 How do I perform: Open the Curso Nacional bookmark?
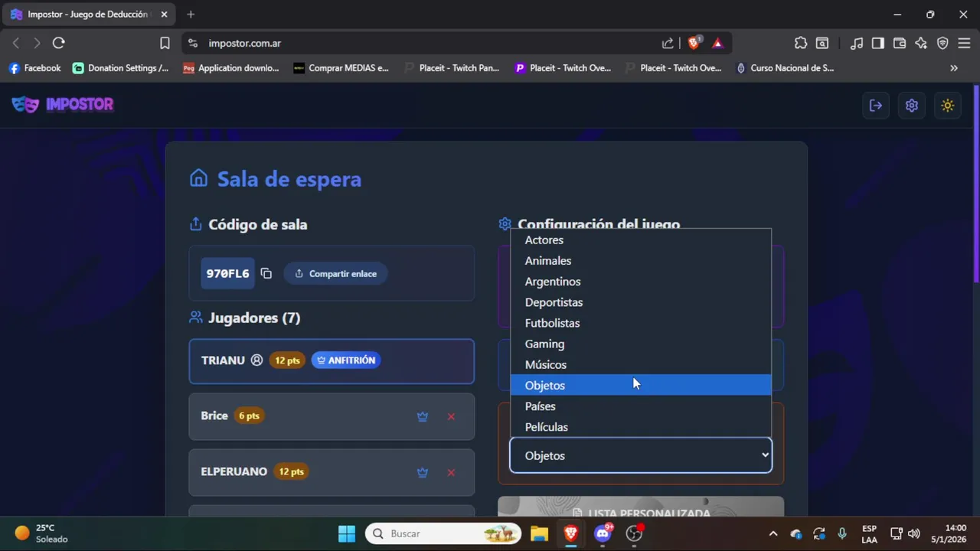click(785, 68)
